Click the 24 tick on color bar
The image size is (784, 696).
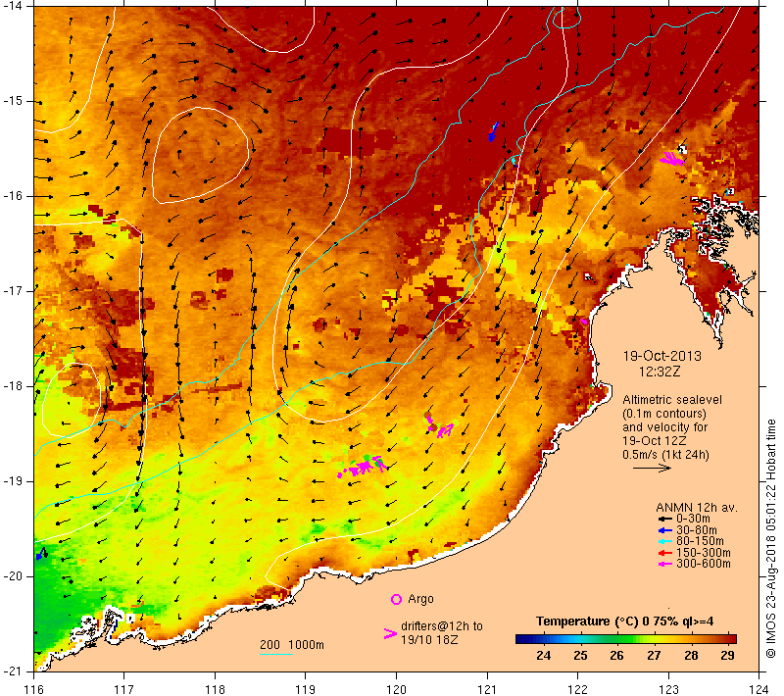(x=544, y=656)
